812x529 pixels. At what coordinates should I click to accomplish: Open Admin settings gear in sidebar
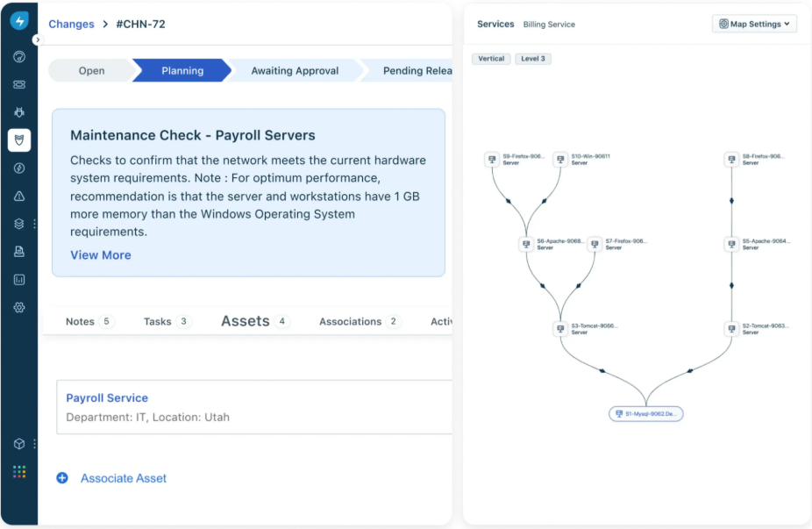pos(19,308)
